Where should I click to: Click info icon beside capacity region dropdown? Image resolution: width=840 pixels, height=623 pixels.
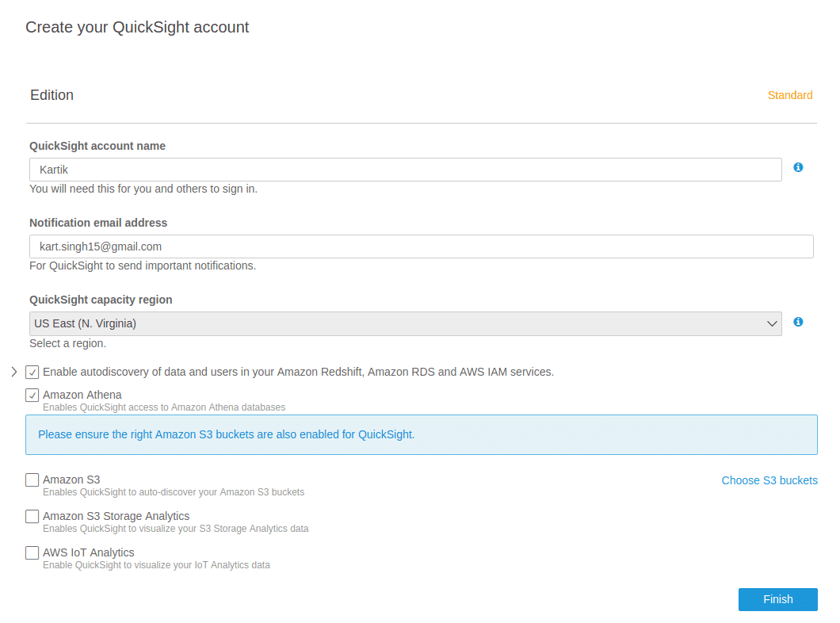point(798,322)
